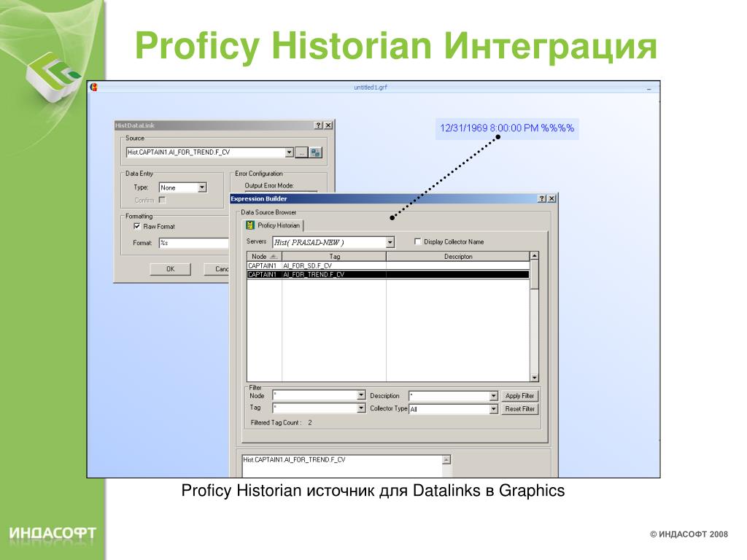Toggle the Raw Format checkbox

[137, 227]
